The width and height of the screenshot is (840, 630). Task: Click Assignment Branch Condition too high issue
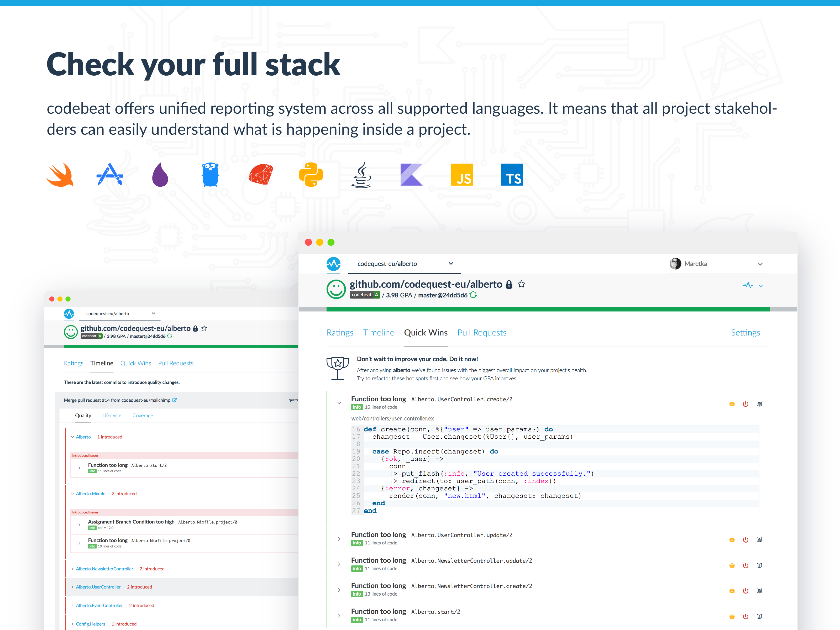[184, 524]
